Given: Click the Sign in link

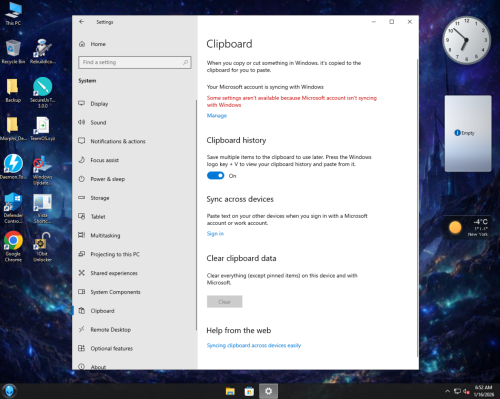Looking at the screenshot, I should (x=215, y=233).
